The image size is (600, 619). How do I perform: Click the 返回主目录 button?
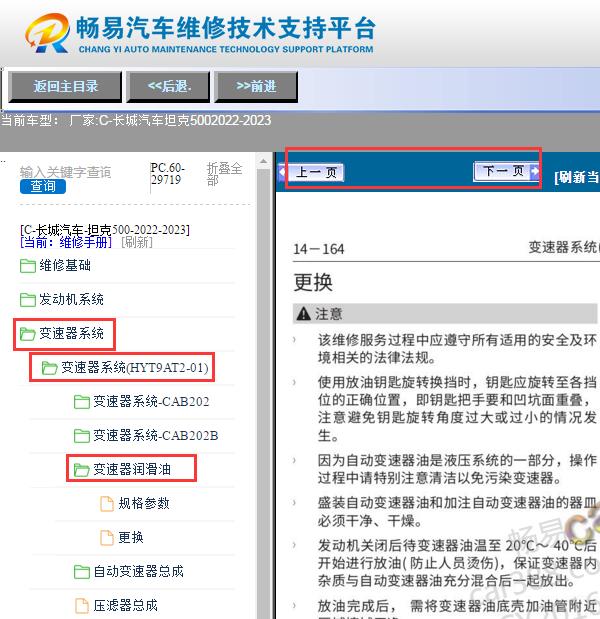coord(65,86)
